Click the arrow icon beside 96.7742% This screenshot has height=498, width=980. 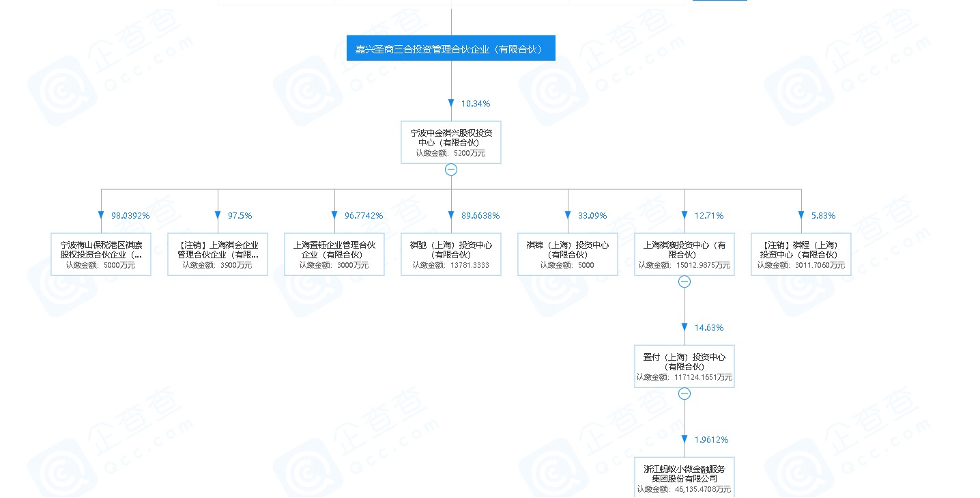(334, 215)
